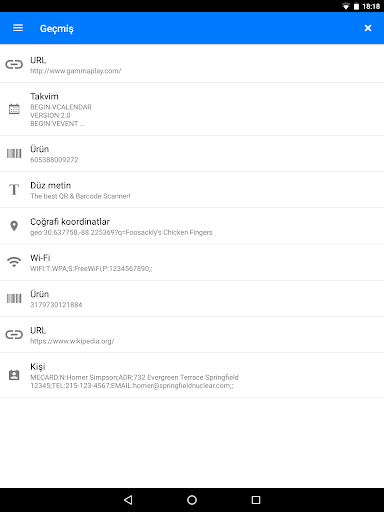
Task: Tap the contact card icon for Kişi
Action: [x=14, y=375]
